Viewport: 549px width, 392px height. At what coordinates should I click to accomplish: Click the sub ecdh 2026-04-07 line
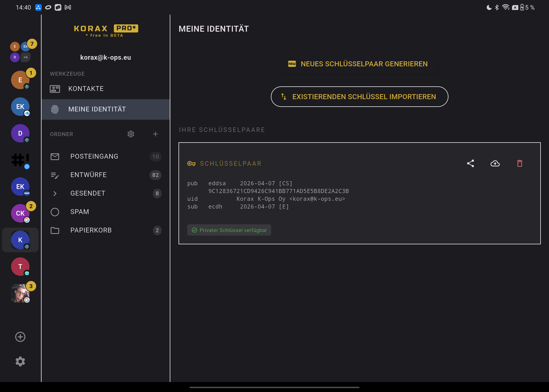pyautogui.click(x=238, y=207)
